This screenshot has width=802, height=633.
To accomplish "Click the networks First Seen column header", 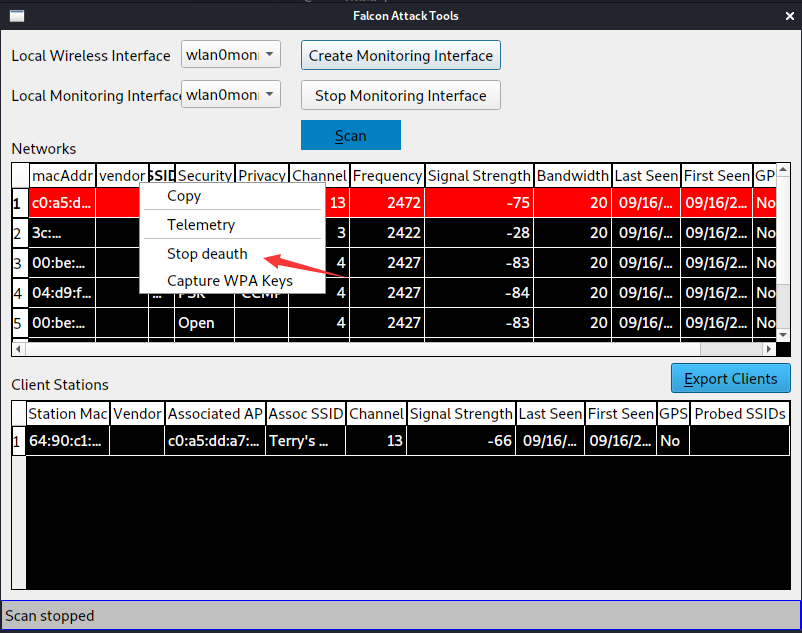I will [717, 175].
